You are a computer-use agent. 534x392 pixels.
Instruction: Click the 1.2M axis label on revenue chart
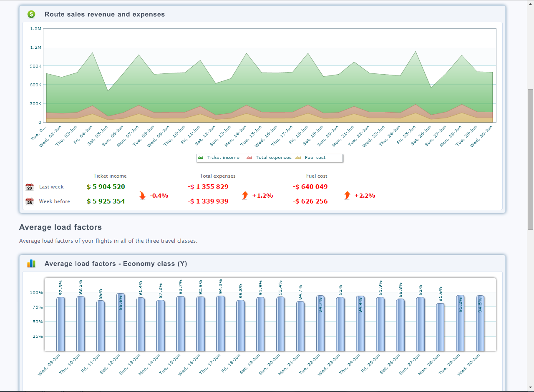point(35,47)
